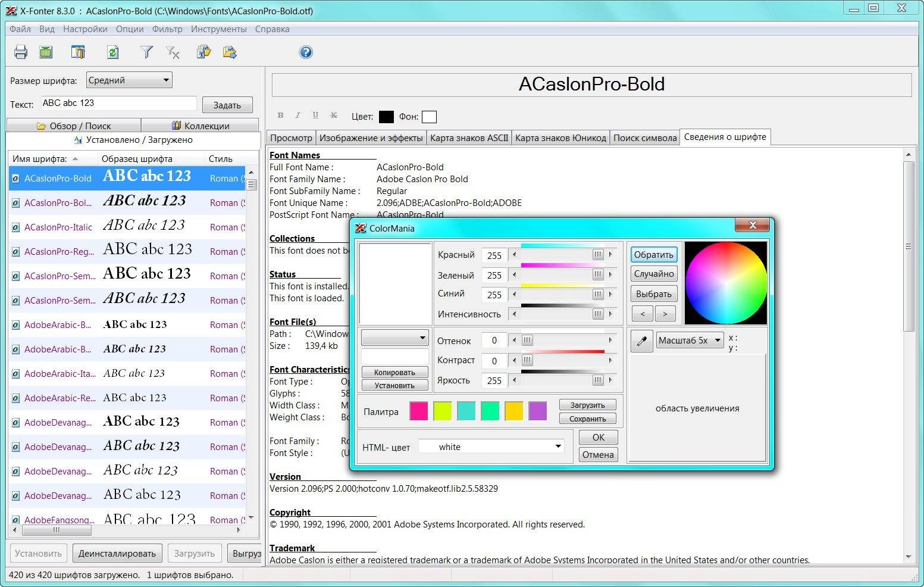Viewport: 924px width, 587px height.
Task: Switch to Поиск символа tab
Action: coord(645,138)
